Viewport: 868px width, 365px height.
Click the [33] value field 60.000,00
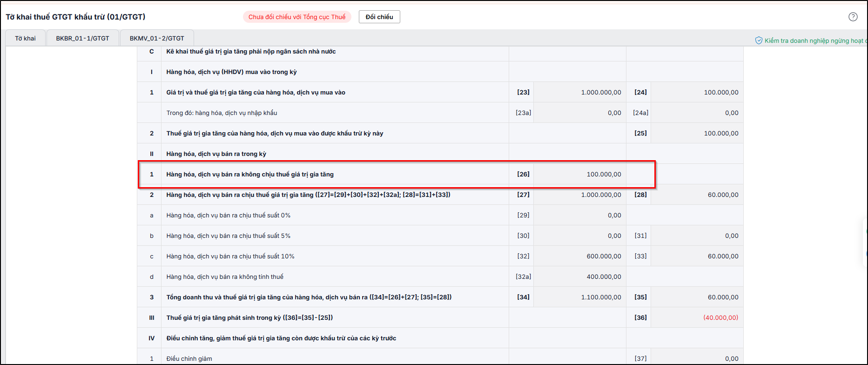[x=697, y=256]
